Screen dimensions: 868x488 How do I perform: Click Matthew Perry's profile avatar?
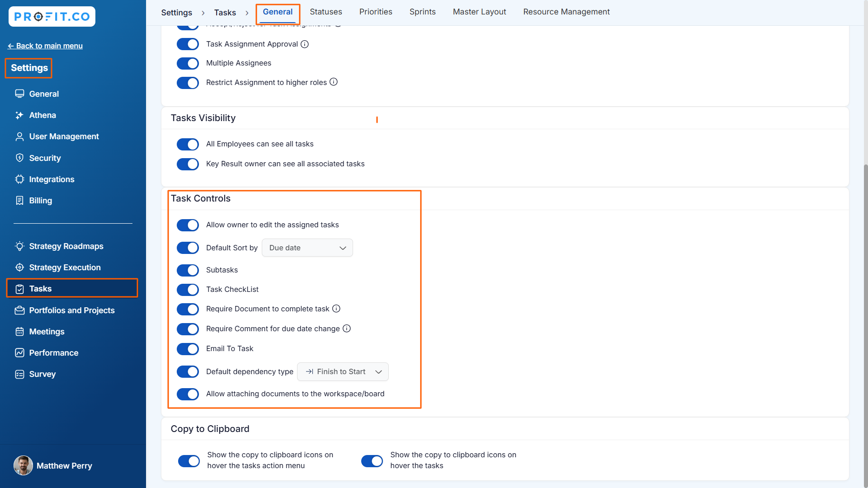coord(23,465)
